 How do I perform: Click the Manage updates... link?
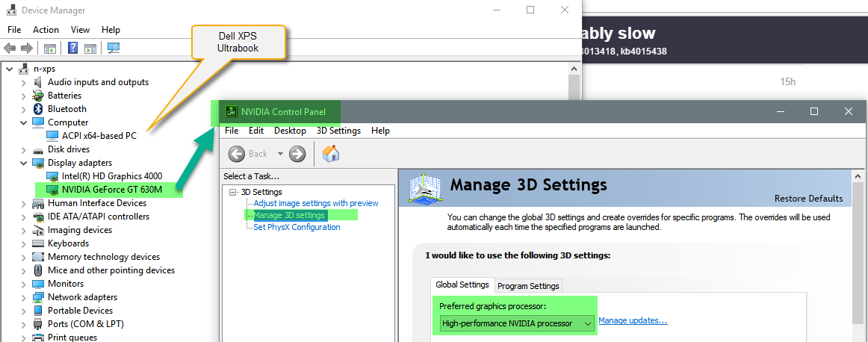633,320
